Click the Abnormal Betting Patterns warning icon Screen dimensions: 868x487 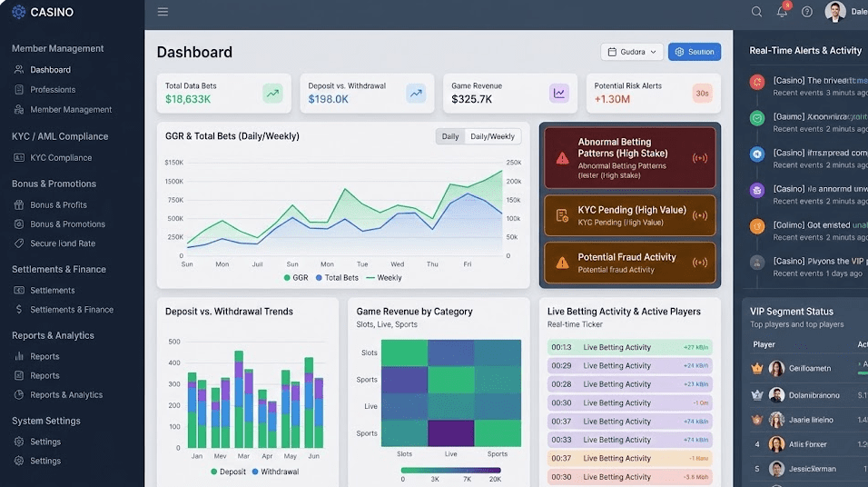click(562, 157)
